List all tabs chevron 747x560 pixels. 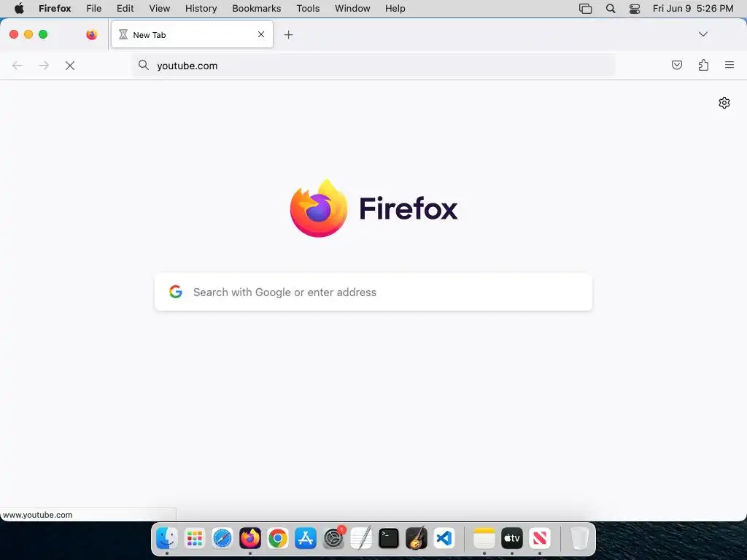[x=703, y=34]
